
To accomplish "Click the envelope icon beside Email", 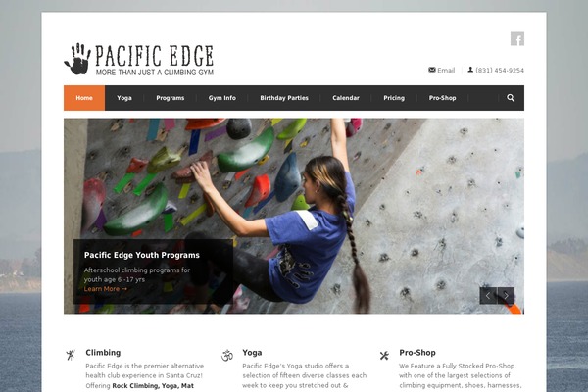I will (432, 70).
